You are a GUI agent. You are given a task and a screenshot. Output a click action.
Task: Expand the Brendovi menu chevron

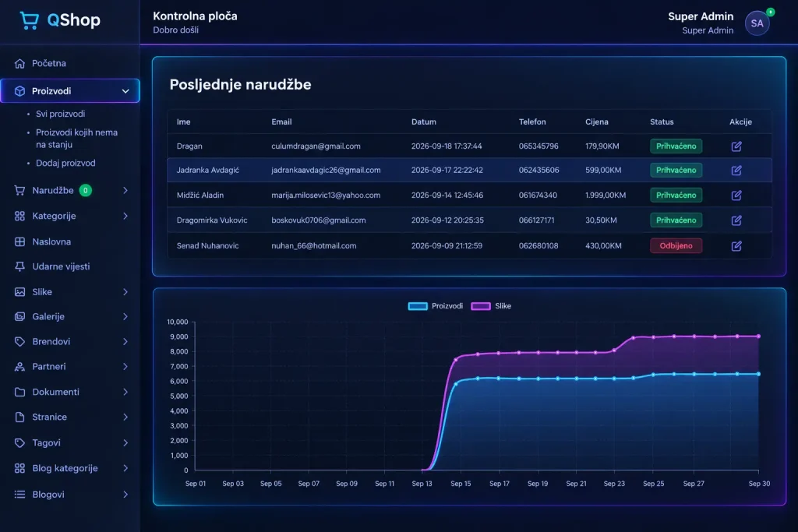[x=125, y=341]
